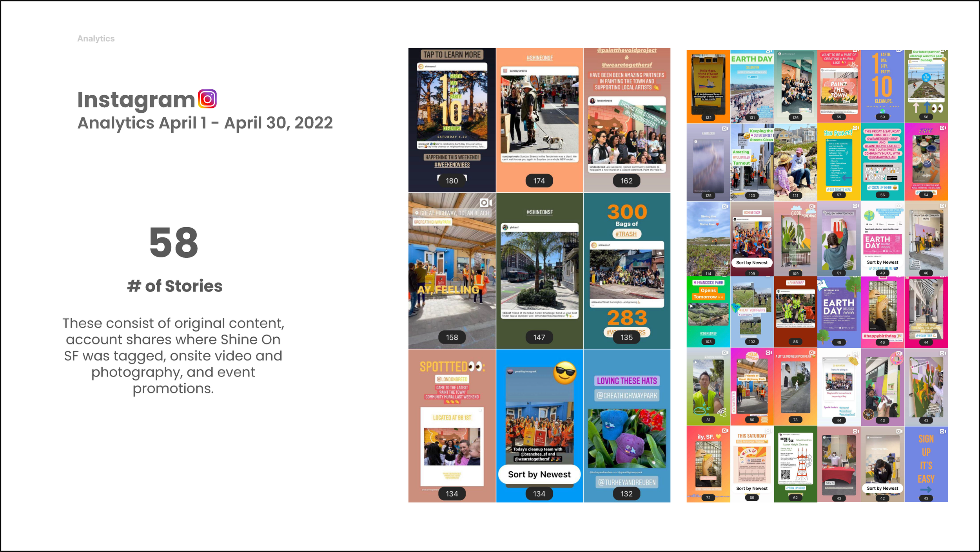Open the Francisco Park Opens Tomorrow story

pos(708,311)
